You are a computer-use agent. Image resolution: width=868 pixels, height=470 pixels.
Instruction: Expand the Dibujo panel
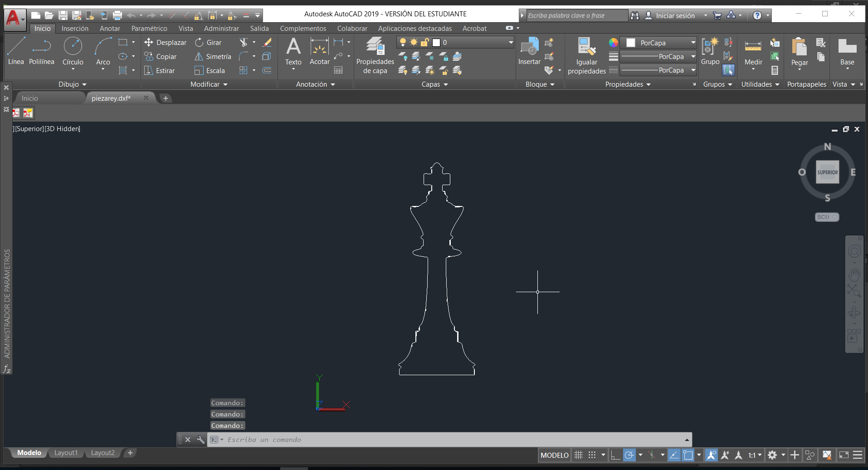point(73,84)
